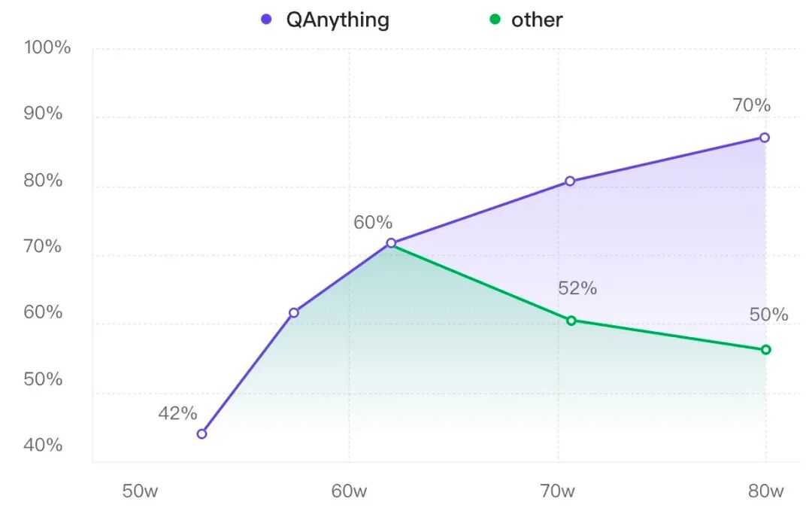The width and height of the screenshot is (812, 511).
Task: Click the 60w x-axis label
Action: click(x=349, y=491)
